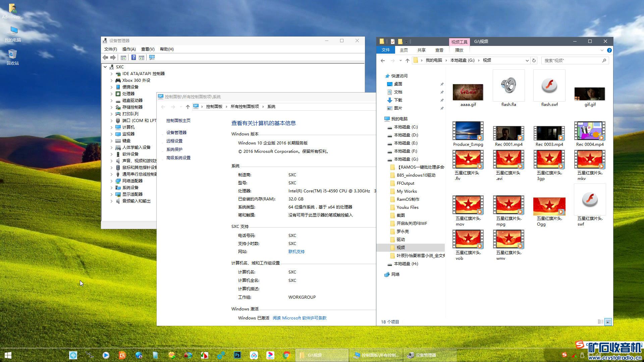Open the 操作(A) menu in Device Manager
Image resolution: width=644 pixels, height=362 pixels.
pyautogui.click(x=129, y=49)
